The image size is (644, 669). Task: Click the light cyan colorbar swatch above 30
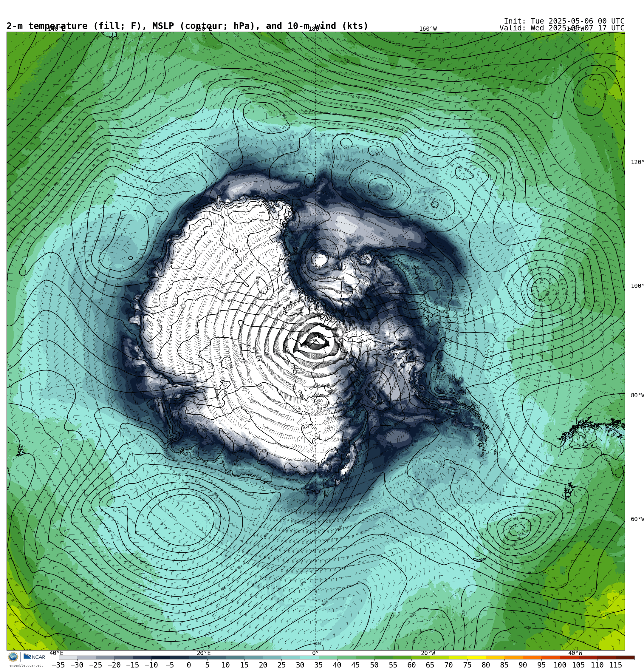[309, 657]
